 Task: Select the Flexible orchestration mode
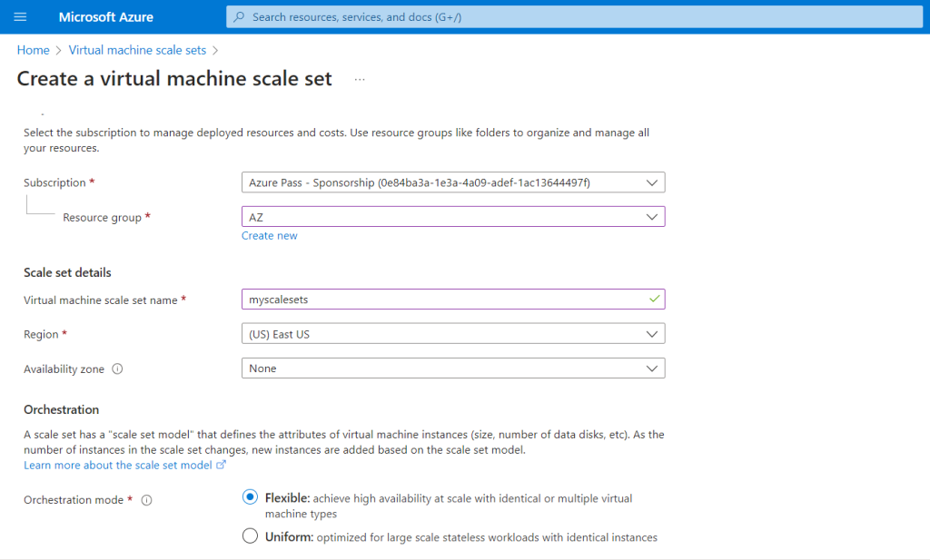click(x=251, y=497)
